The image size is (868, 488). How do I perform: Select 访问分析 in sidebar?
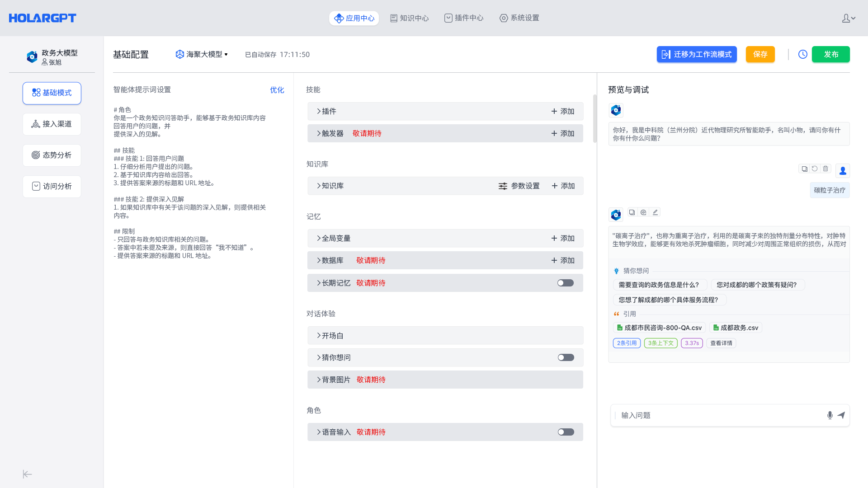52,187
